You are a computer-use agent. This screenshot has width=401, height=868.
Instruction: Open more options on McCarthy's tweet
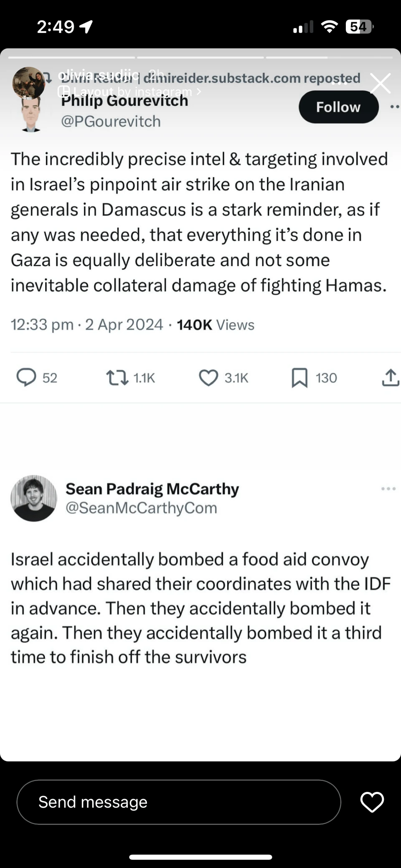388,489
